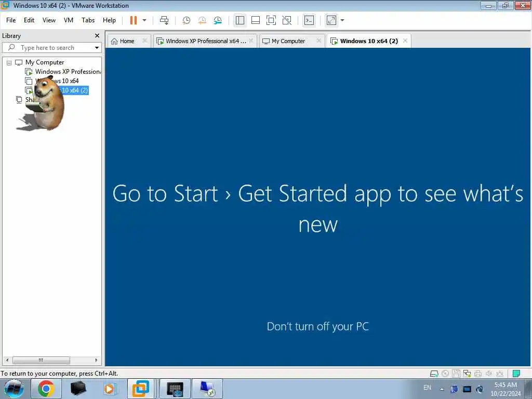Click the stretch guest display icon
The height and width of the screenshot is (399, 532).
pos(331,20)
